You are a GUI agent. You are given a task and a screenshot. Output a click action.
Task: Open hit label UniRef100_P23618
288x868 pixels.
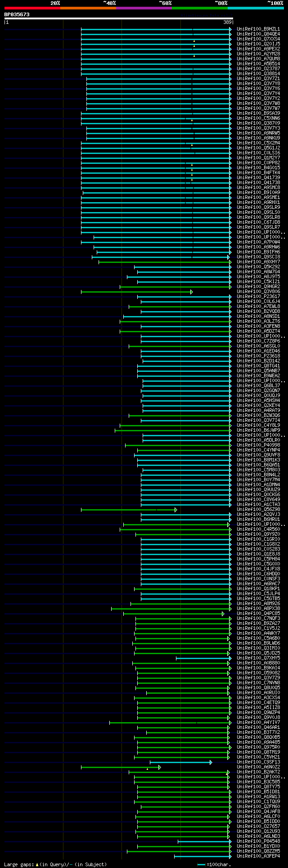pyautogui.click(x=258, y=356)
